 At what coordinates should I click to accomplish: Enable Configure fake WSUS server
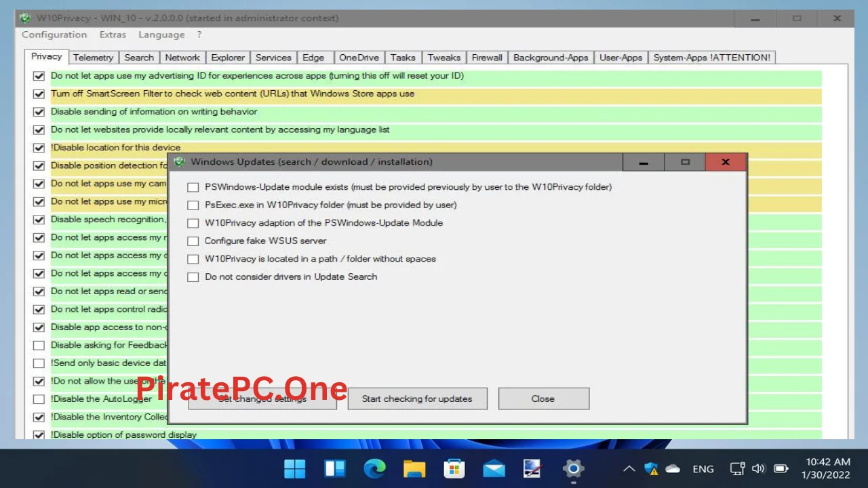[x=193, y=241]
